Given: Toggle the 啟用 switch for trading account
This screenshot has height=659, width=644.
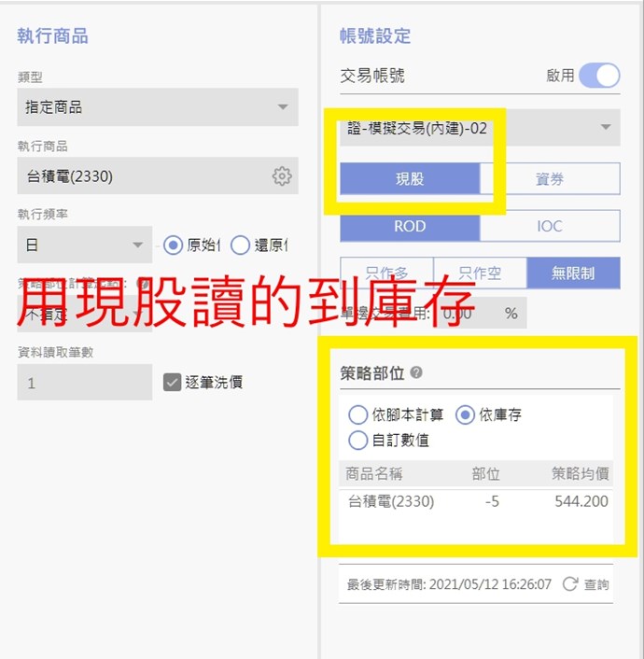Looking at the screenshot, I should point(599,76).
